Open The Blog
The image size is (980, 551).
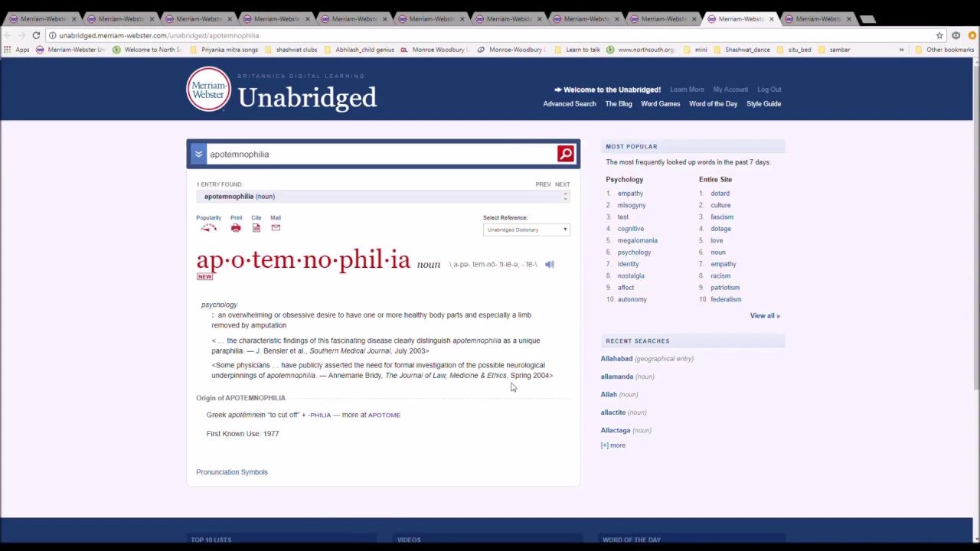(619, 104)
